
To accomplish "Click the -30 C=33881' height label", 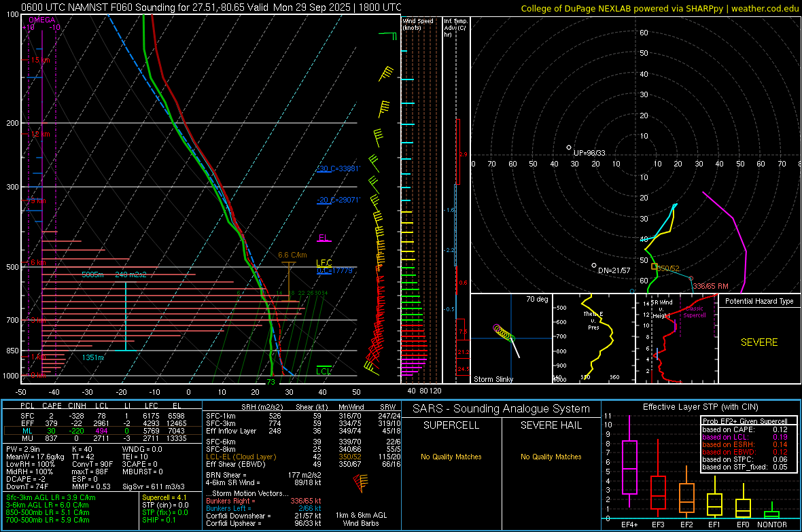I will [x=338, y=169].
